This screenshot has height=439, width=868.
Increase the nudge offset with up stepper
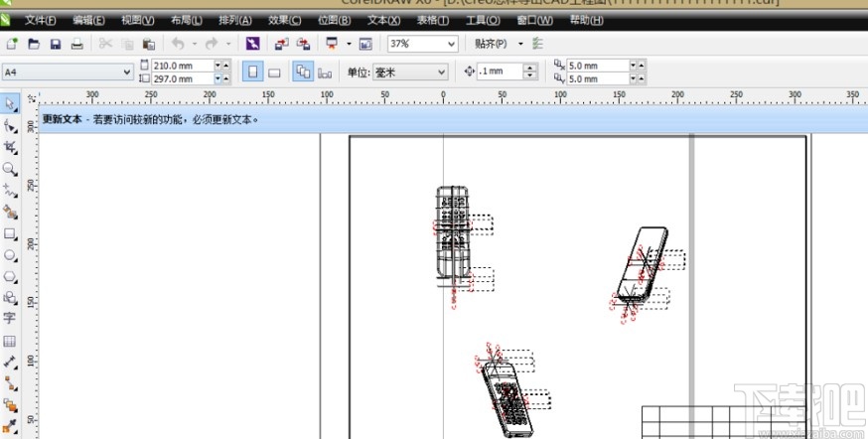pyautogui.click(x=530, y=68)
